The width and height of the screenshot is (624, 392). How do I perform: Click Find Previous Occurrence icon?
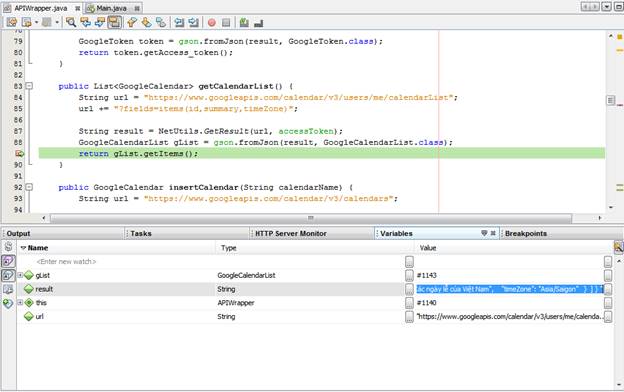click(x=85, y=22)
